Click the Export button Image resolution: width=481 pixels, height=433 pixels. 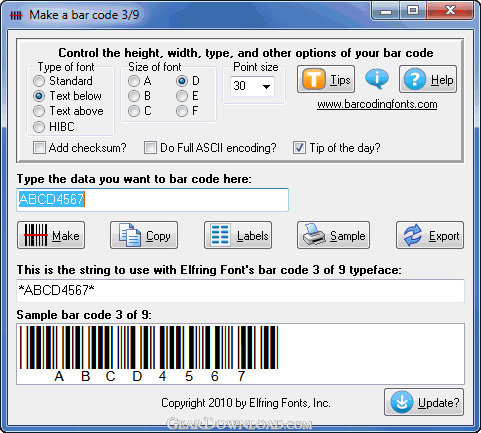(430, 235)
